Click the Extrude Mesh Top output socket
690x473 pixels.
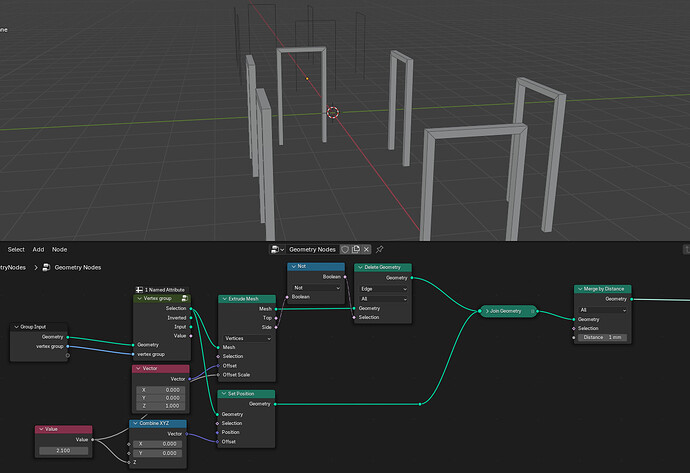click(x=276, y=318)
